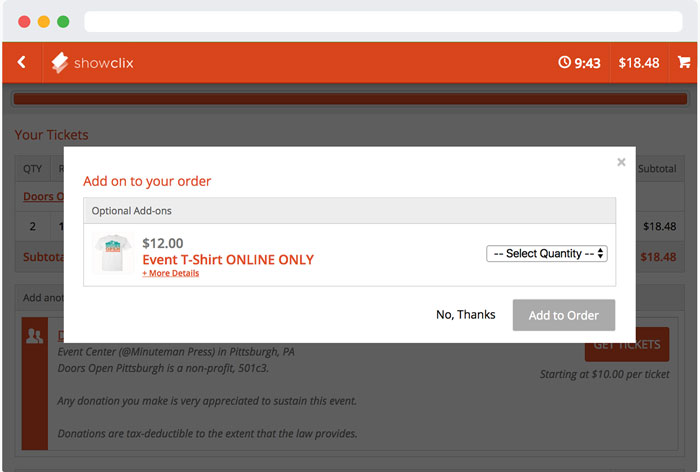
Task: Click the red macOS close window button
Action: [24, 21]
